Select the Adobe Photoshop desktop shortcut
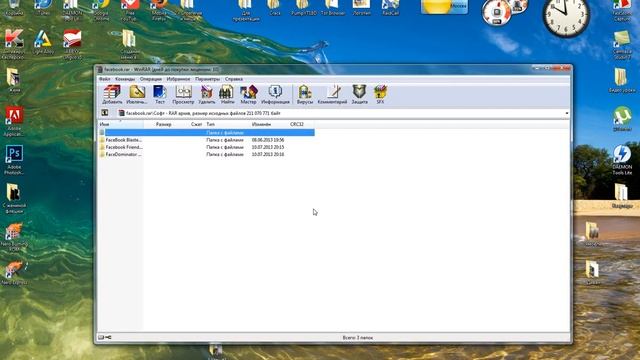The image size is (640, 360). [14, 160]
